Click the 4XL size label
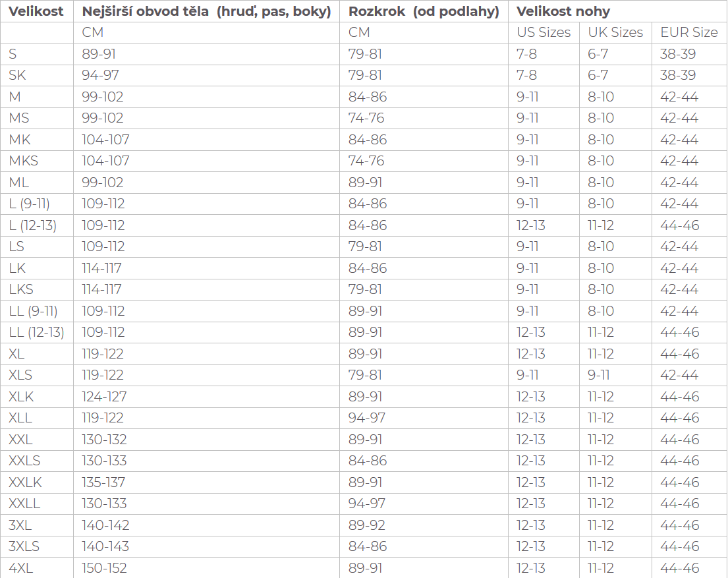This screenshot has width=728, height=578. coord(20,568)
